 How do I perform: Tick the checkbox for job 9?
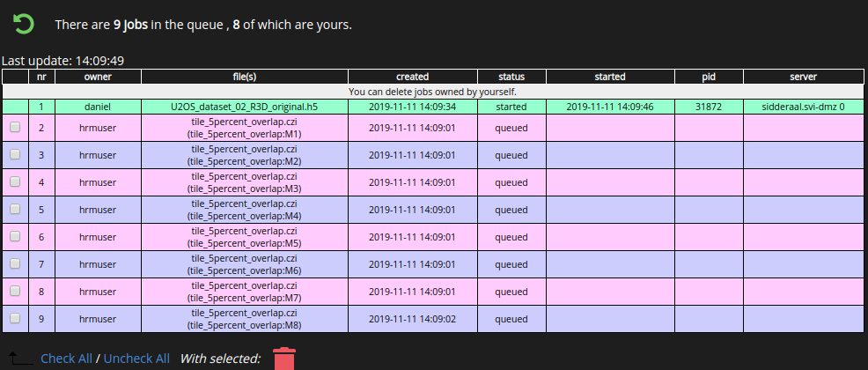click(15, 319)
